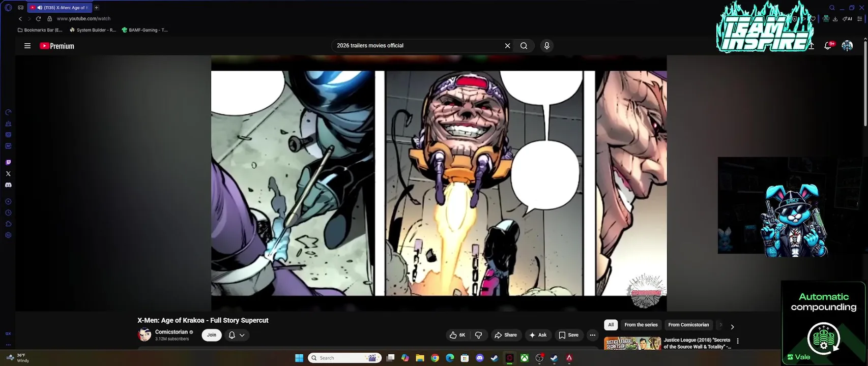Open Discord in the Opera sidebar
Image resolution: width=868 pixels, height=366 pixels.
pyautogui.click(x=8, y=185)
